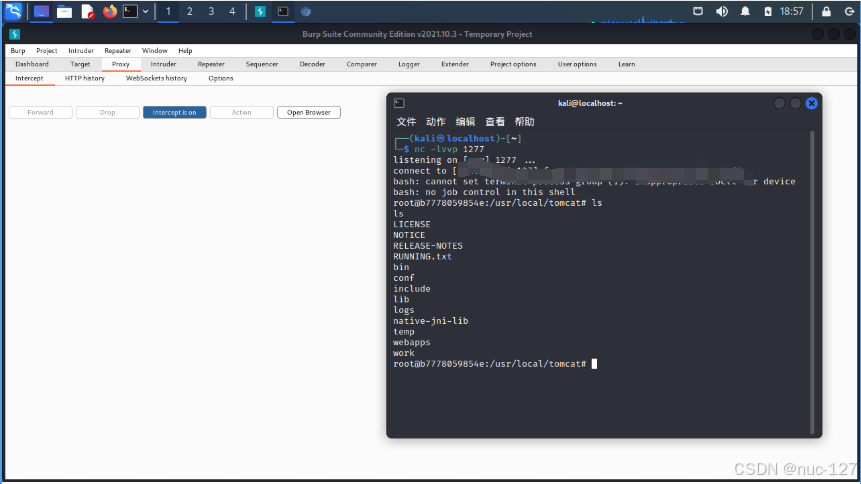
Task: Open the Intruder menu in menu bar
Action: tap(81, 51)
